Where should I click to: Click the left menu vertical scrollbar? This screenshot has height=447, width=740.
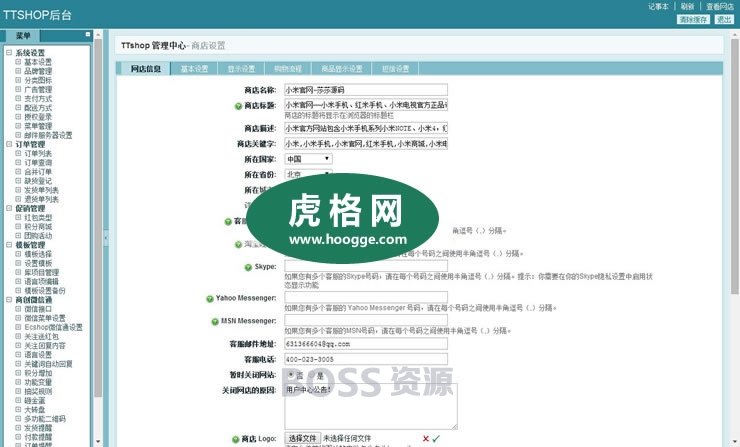[98, 217]
